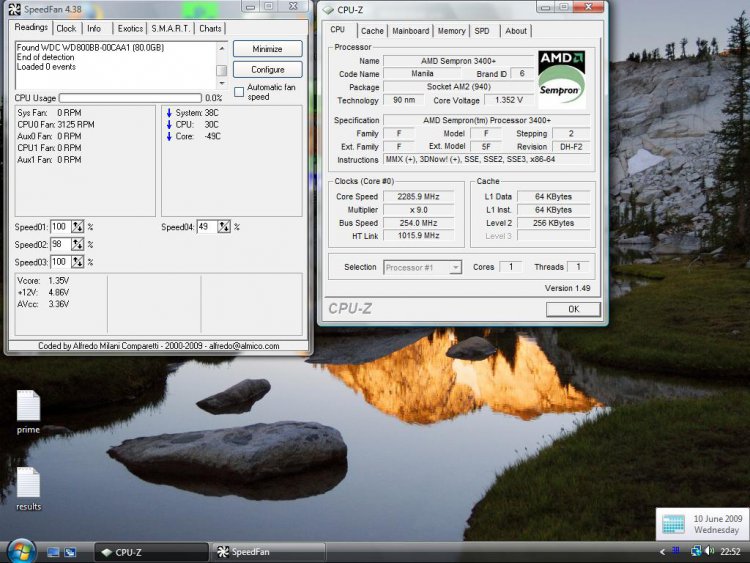This screenshot has height=563, width=750.
Task: Open the S.M.A.R.T. tab
Action: pyautogui.click(x=170, y=29)
